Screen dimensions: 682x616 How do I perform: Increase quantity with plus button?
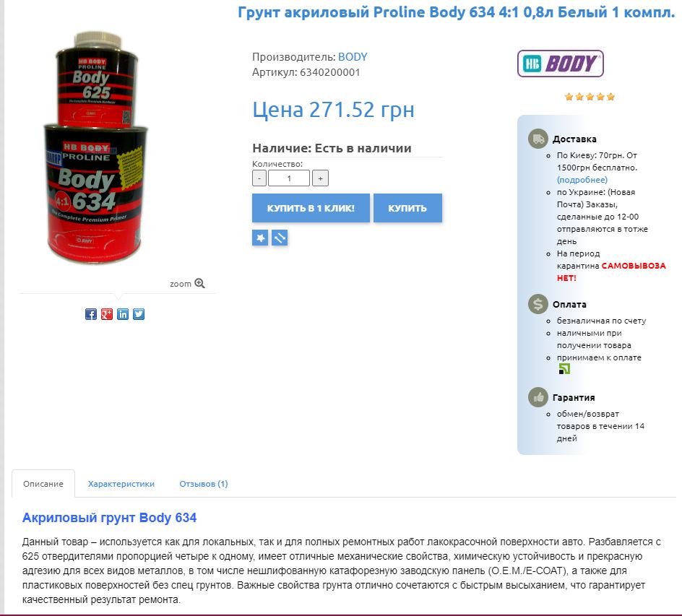[x=321, y=178]
